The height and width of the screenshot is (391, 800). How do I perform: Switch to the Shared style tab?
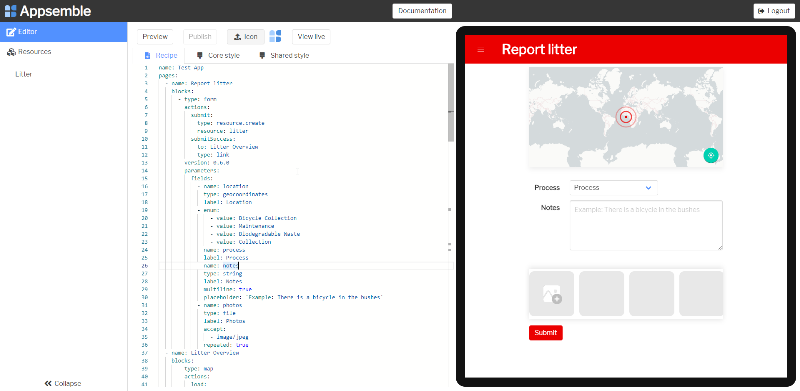pos(284,56)
